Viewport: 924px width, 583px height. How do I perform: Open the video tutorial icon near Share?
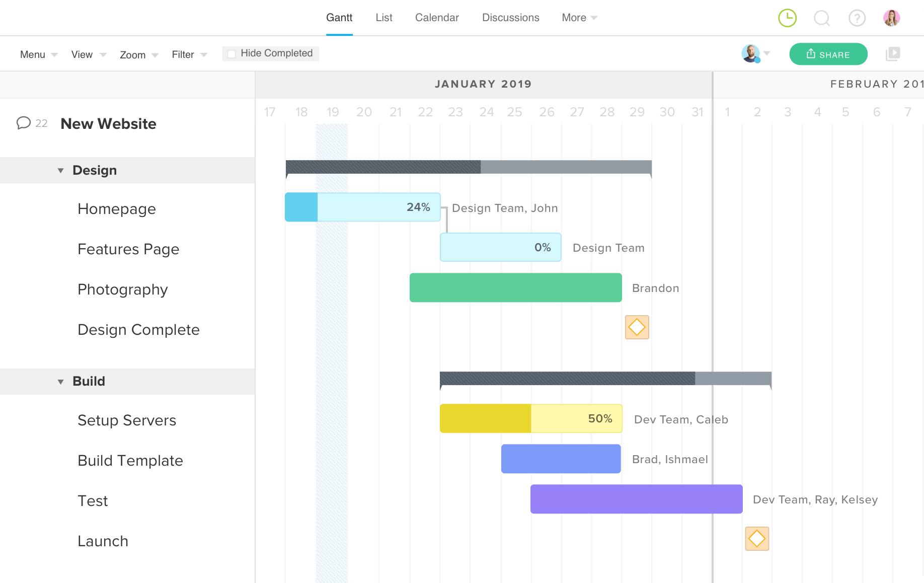click(893, 54)
